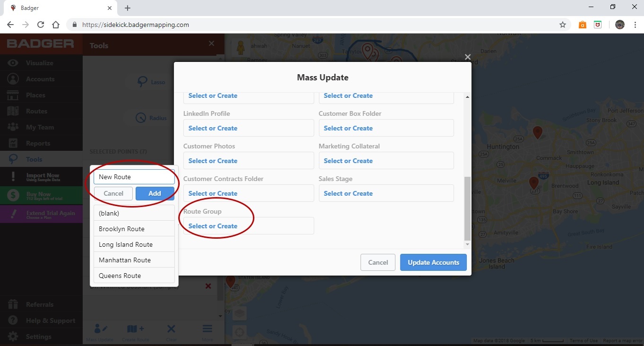This screenshot has height=346, width=644.
Task: Click Extend Trial Again button
Action: pyautogui.click(x=41, y=215)
